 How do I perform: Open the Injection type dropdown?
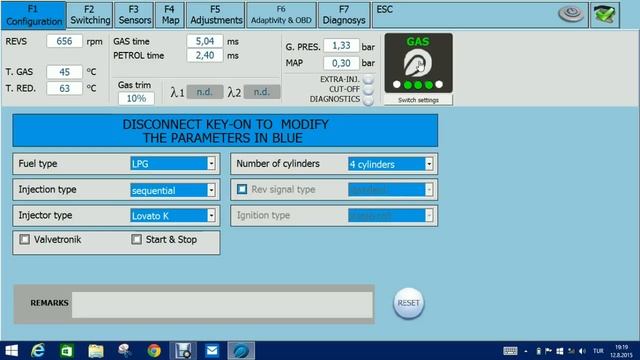click(211, 190)
